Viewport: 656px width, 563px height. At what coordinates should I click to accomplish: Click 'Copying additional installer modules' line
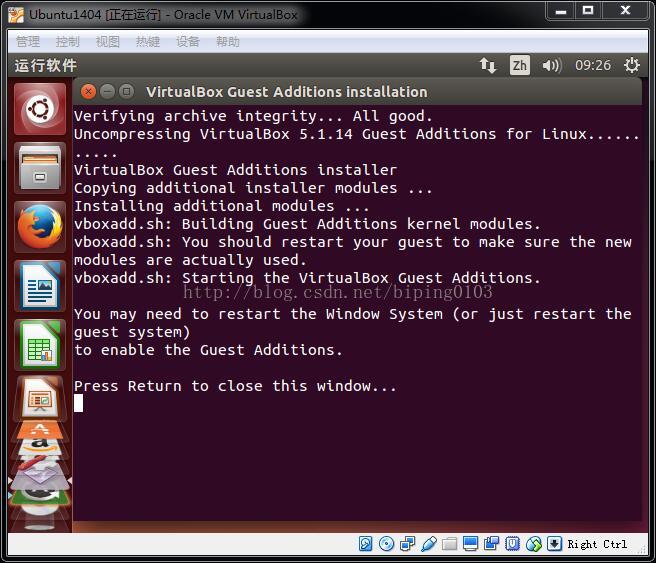pyautogui.click(x=253, y=188)
